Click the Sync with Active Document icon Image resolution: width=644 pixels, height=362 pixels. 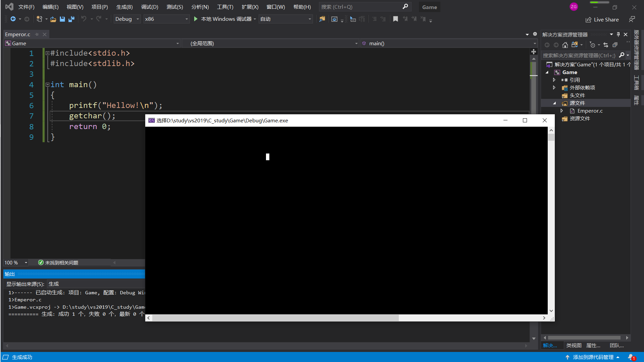point(606,45)
